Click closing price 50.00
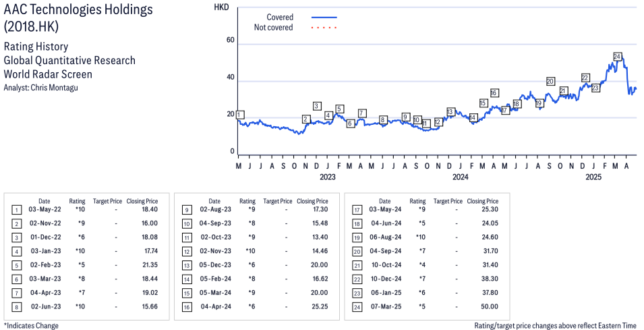 point(490,306)
